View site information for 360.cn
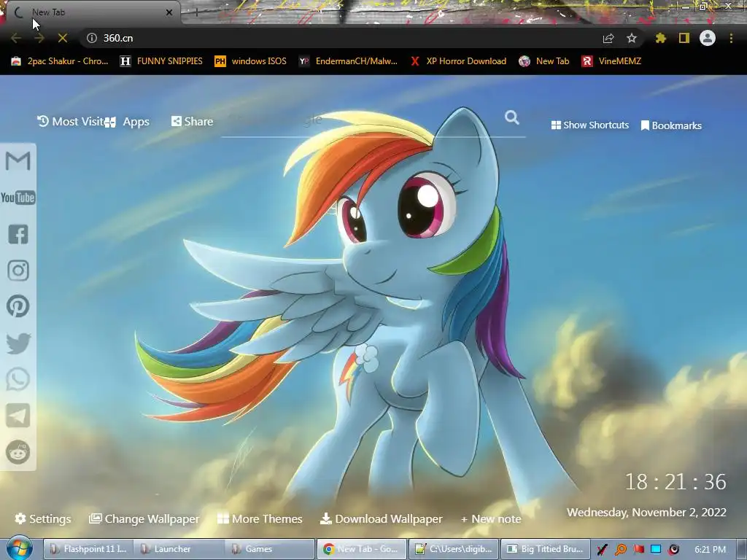The height and width of the screenshot is (560, 747). coord(92,38)
